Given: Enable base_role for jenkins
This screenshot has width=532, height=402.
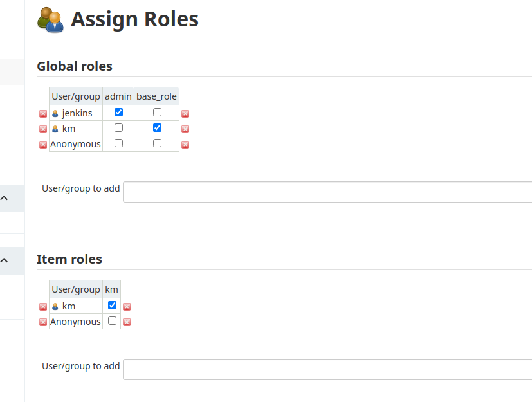Looking at the screenshot, I should (x=157, y=113).
